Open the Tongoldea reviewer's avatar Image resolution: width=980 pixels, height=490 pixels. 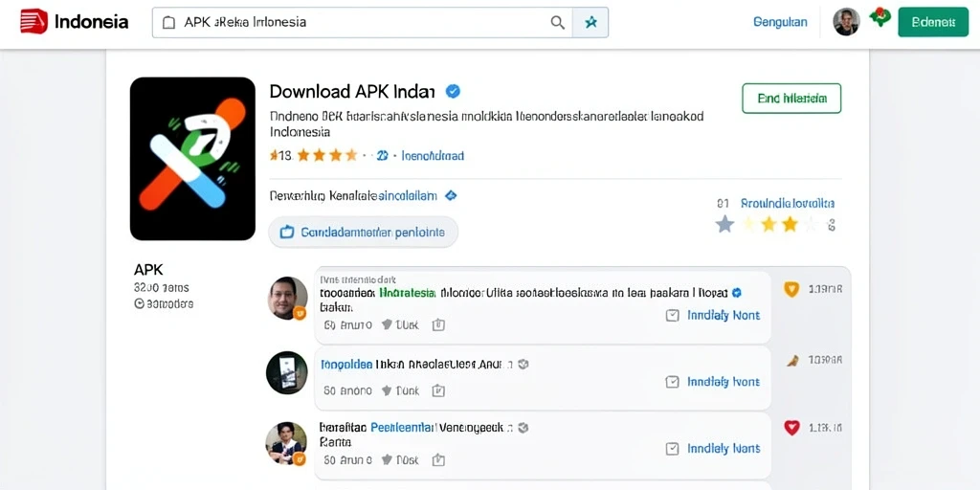[x=287, y=372]
